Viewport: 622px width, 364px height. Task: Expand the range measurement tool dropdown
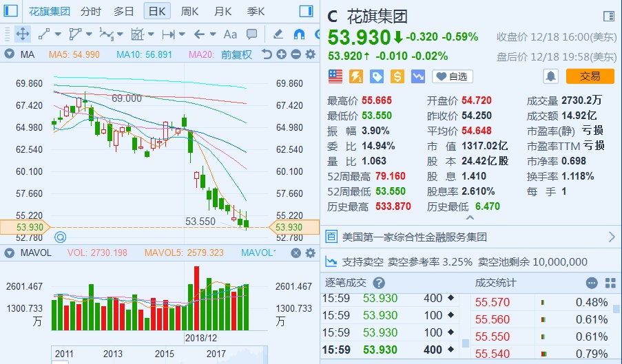(182, 34)
